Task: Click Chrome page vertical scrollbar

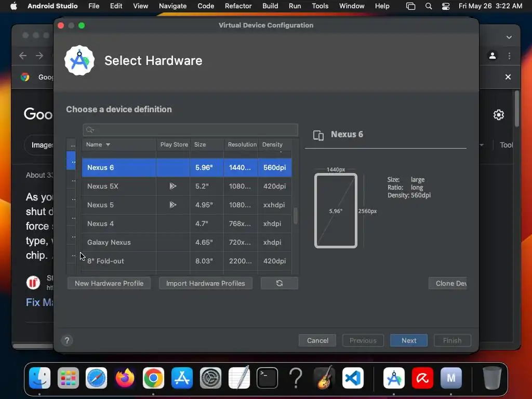Action: click(x=517, y=109)
